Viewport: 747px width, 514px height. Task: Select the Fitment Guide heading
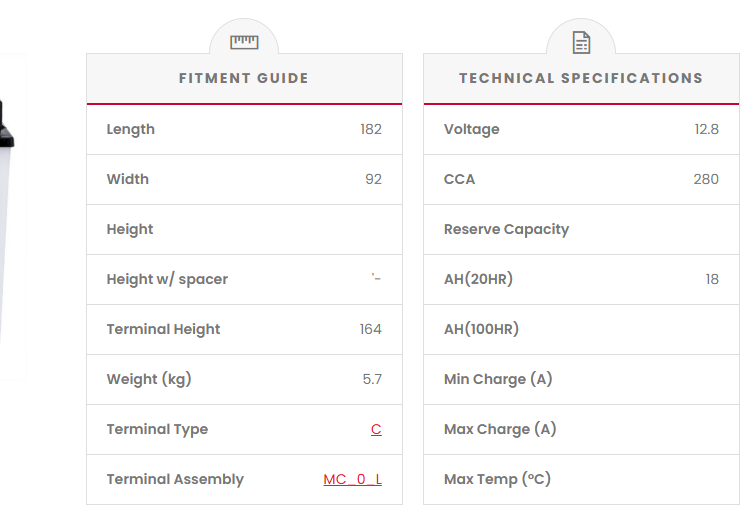click(x=244, y=78)
